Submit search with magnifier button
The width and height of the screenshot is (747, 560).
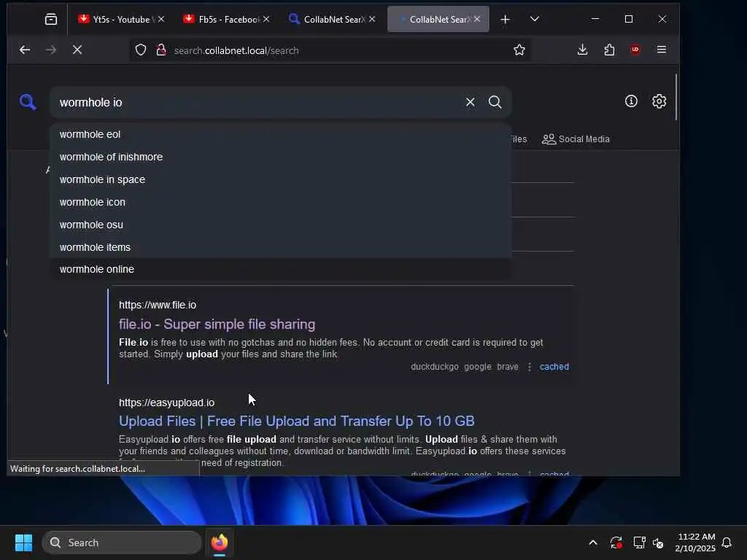pyautogui.click(x=495, y=102)
